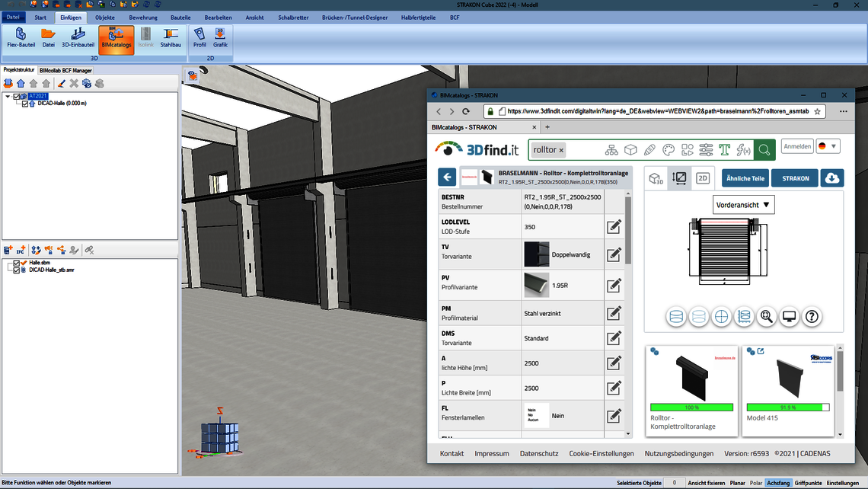Viewport: 868px width, 489px height.
Task: Start a 3D shape search with the cube icon
Action: tap(630, 150)
